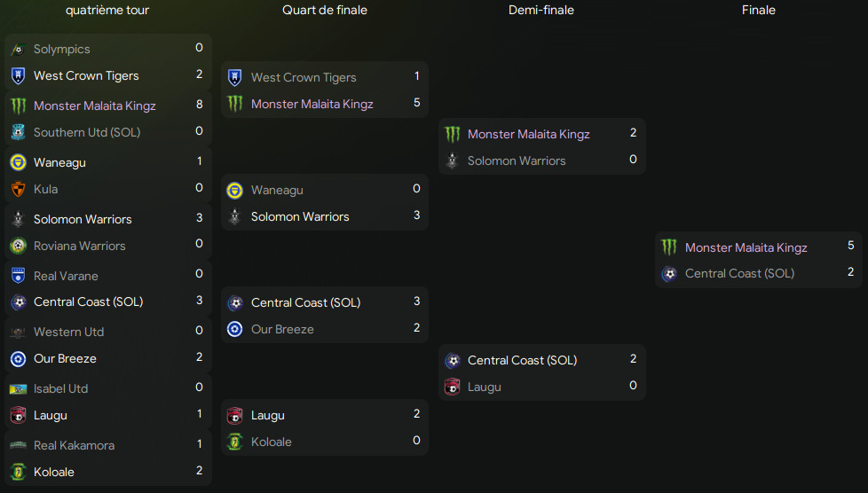
Task: Click Waneagu yellow badge in Quart de finale
Action: tap(234, 191)
